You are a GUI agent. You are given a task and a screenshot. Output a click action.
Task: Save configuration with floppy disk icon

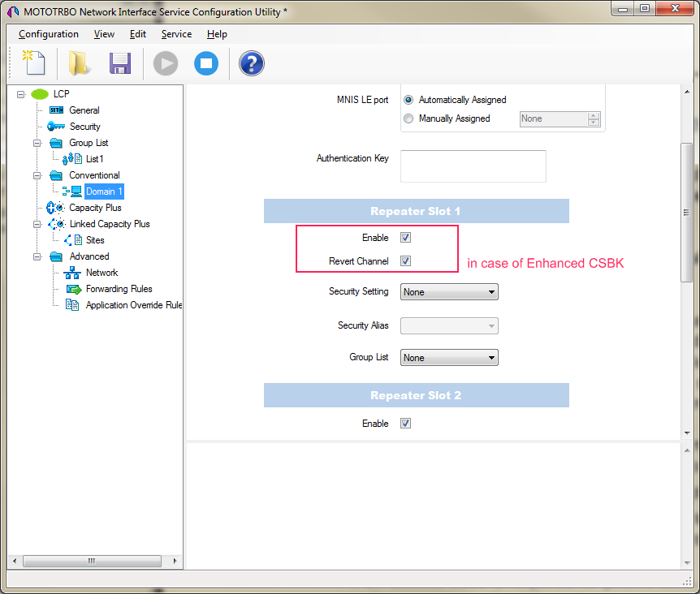coord(120,62)
